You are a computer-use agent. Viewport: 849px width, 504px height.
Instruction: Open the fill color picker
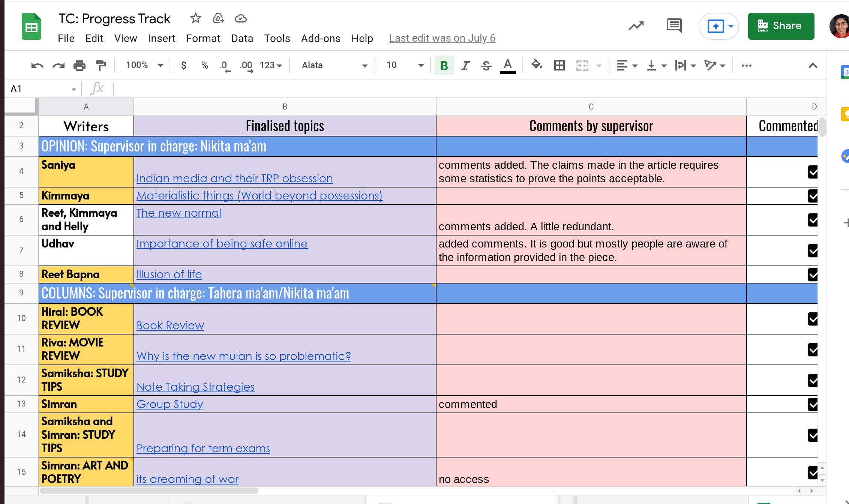[x=537, y=65]
